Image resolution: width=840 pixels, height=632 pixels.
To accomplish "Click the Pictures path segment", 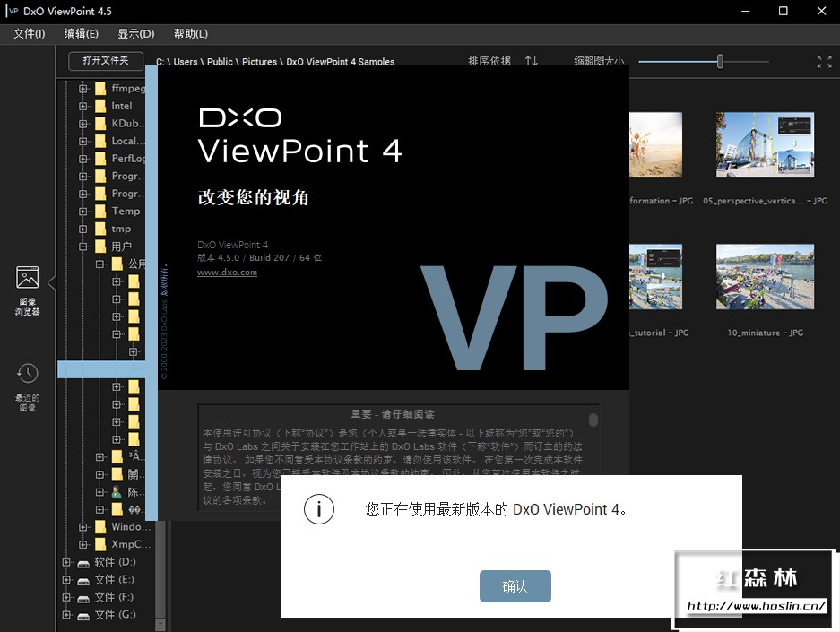I will 259,62.
